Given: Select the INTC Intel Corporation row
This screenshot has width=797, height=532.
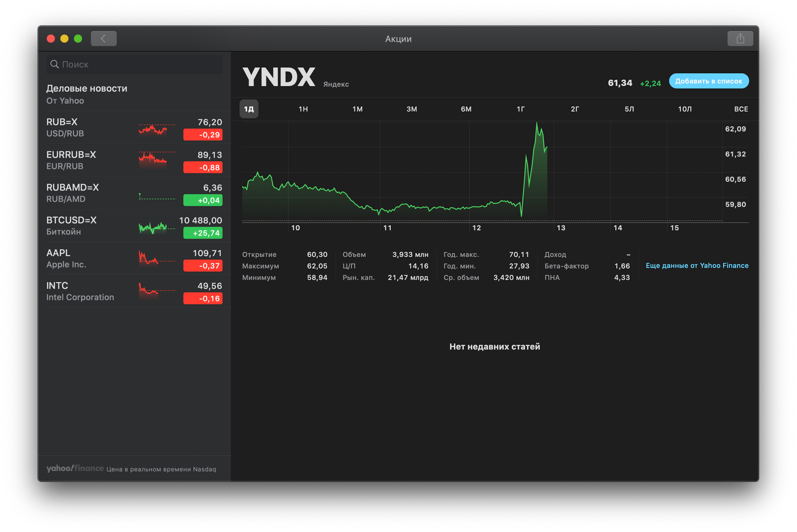Looking at the screenshot, I should pos(135,291).
